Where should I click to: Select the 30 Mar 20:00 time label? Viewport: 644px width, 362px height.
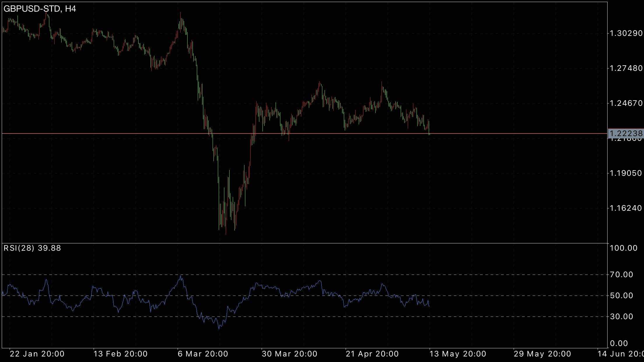point(289,354)
